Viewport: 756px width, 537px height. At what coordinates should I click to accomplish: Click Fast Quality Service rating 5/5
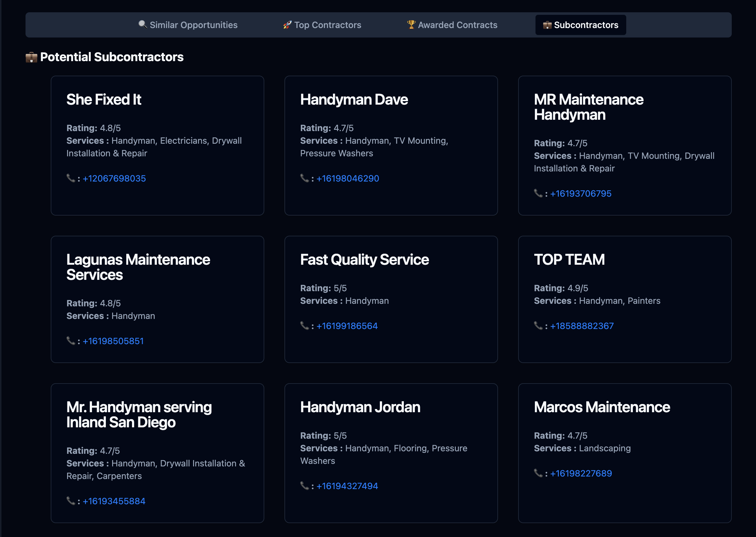point(323,288)
